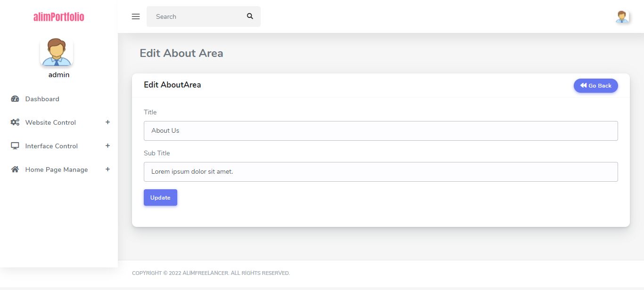Open the user avatar in top bar
Viewport: 644px width, 290px height.
(622, 17)
